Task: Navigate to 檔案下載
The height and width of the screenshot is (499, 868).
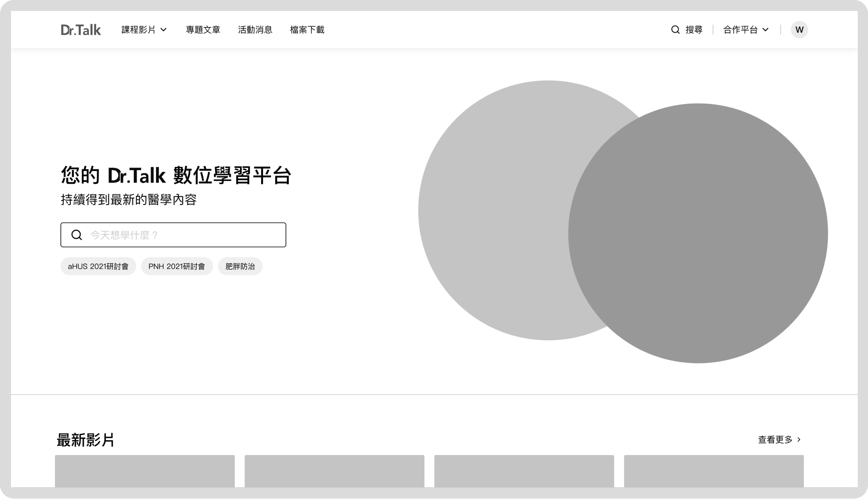Action: (x=307, y=30)
